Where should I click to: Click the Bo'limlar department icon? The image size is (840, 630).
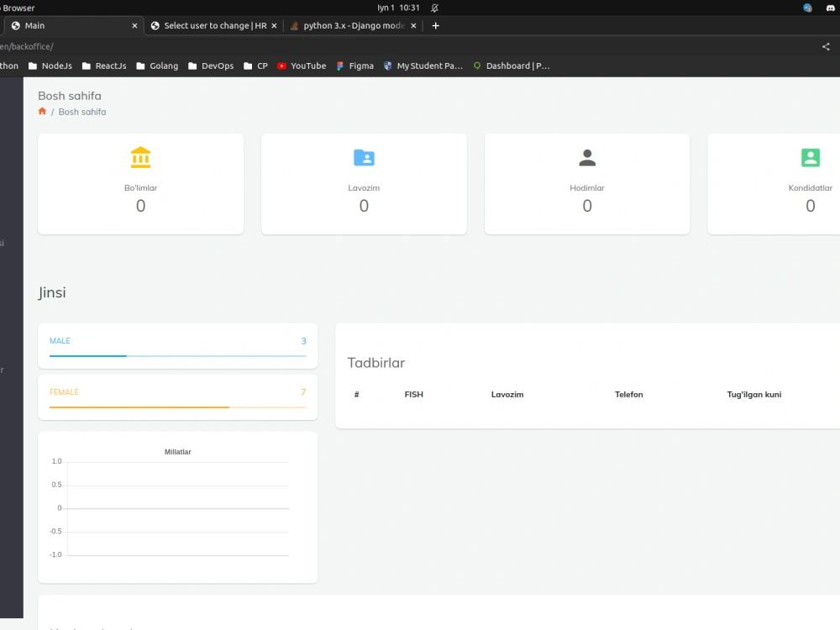[140, 157]
